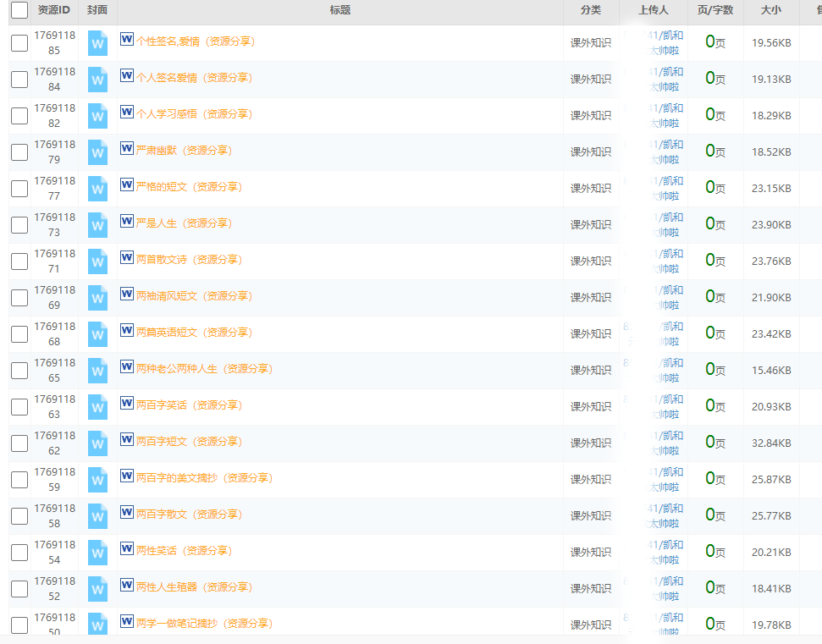Tick checkbox for 两百字笑话 row
822x644 pixels.
[19, 407]
